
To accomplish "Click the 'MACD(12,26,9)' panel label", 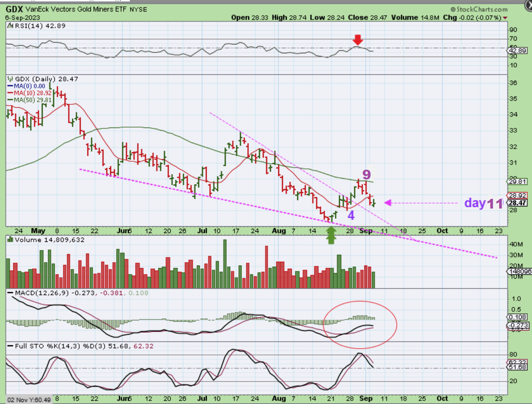I will pos(42,293).
